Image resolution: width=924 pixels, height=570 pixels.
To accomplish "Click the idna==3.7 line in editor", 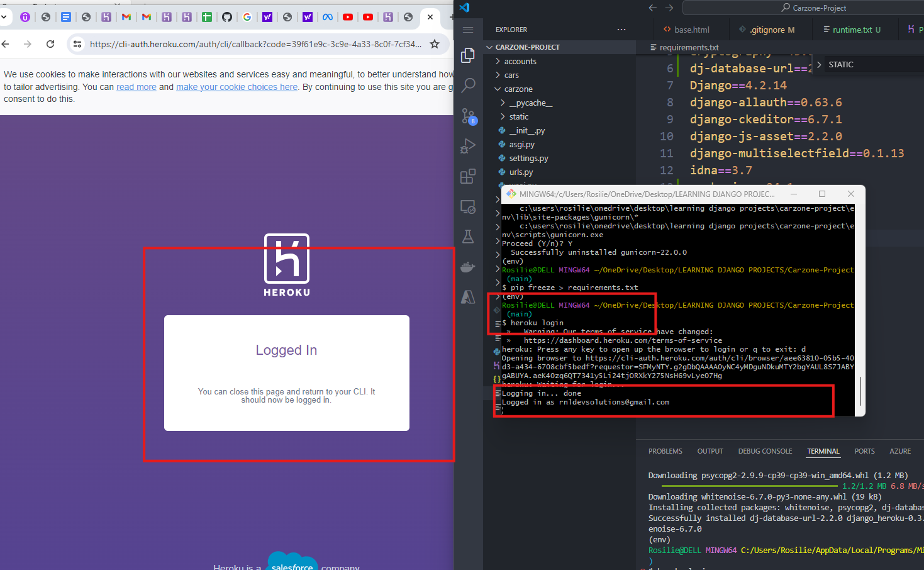I will point(721,170).
